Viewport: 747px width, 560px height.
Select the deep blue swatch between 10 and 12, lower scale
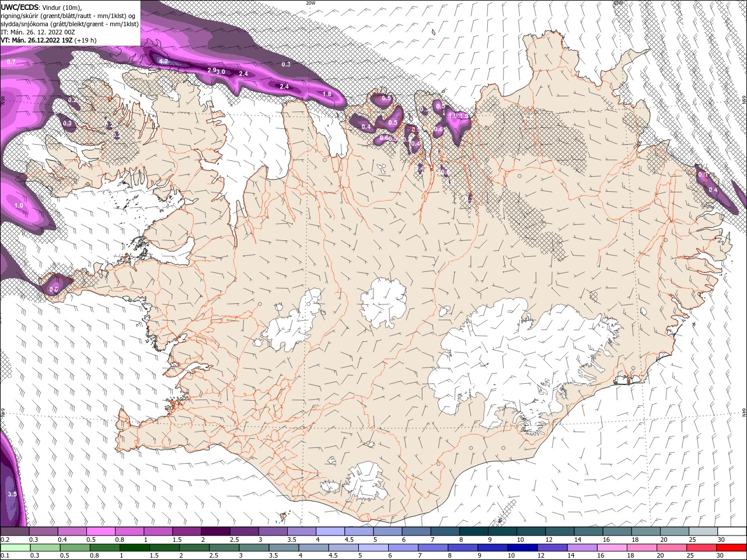click(522, 548)
